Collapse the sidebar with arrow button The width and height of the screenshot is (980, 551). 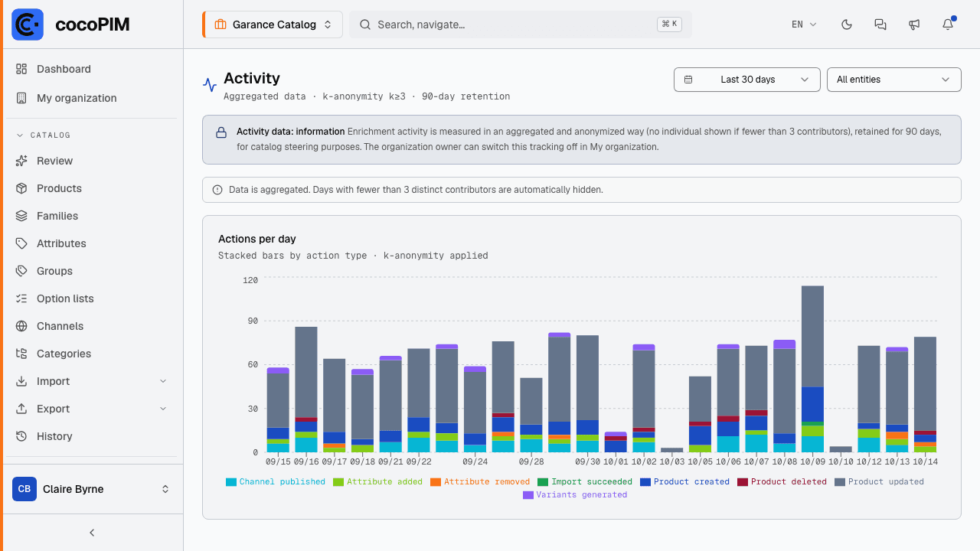click(x=92, y=533)
